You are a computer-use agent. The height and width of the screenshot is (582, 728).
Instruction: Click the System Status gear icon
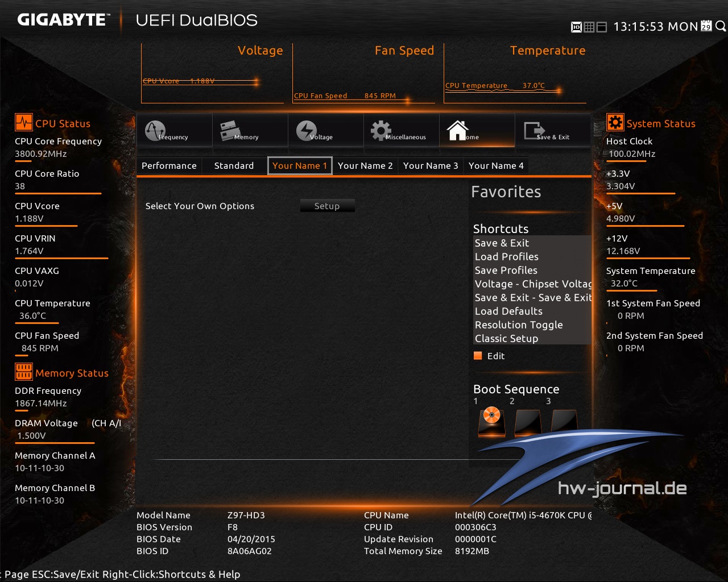[615, 122]
